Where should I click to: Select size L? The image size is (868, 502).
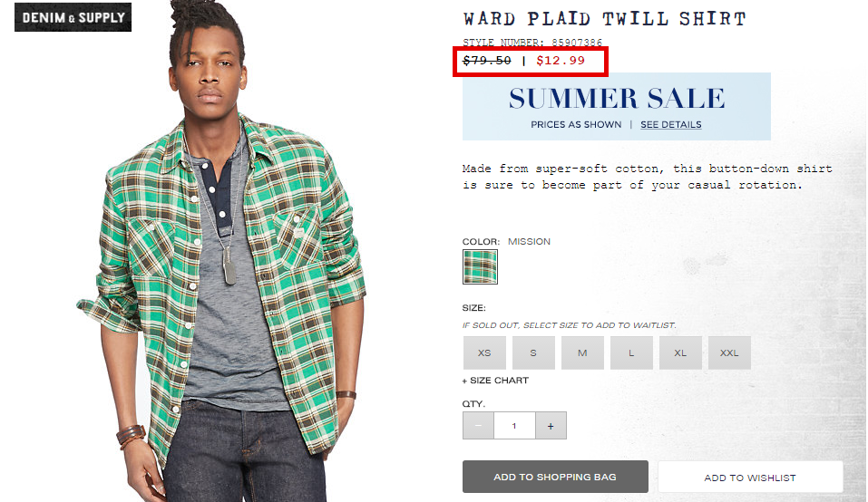pos(631,352)
